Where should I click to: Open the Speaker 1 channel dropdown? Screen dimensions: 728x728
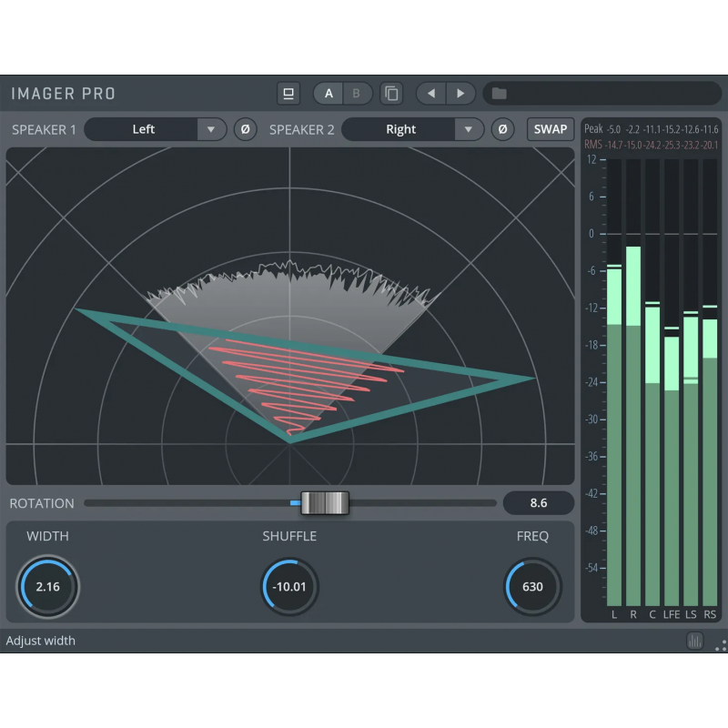[155, 129]
